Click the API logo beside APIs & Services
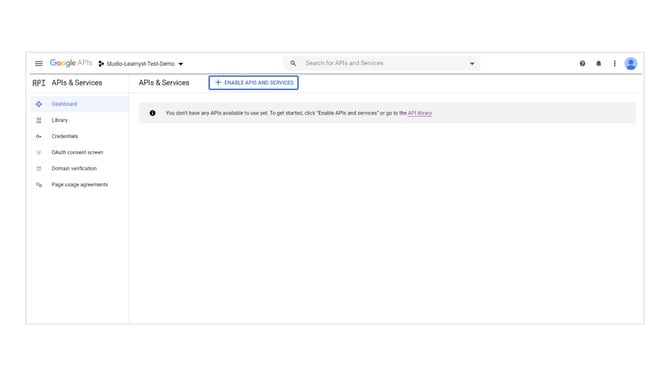 38,83
